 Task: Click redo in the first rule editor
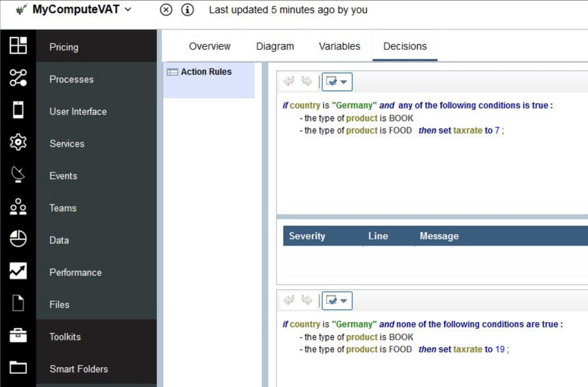[307, 81]
